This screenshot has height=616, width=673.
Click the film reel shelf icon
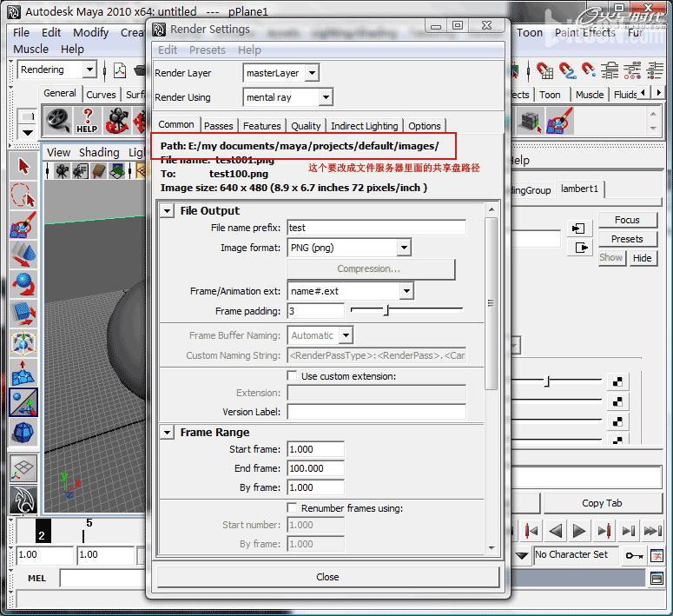[x=58, y=120]
